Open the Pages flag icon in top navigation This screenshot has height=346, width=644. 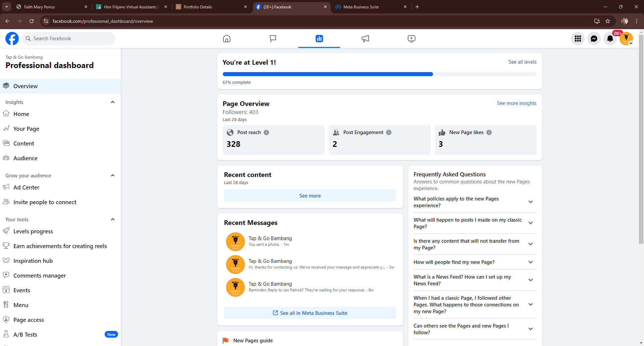point(273,39)
